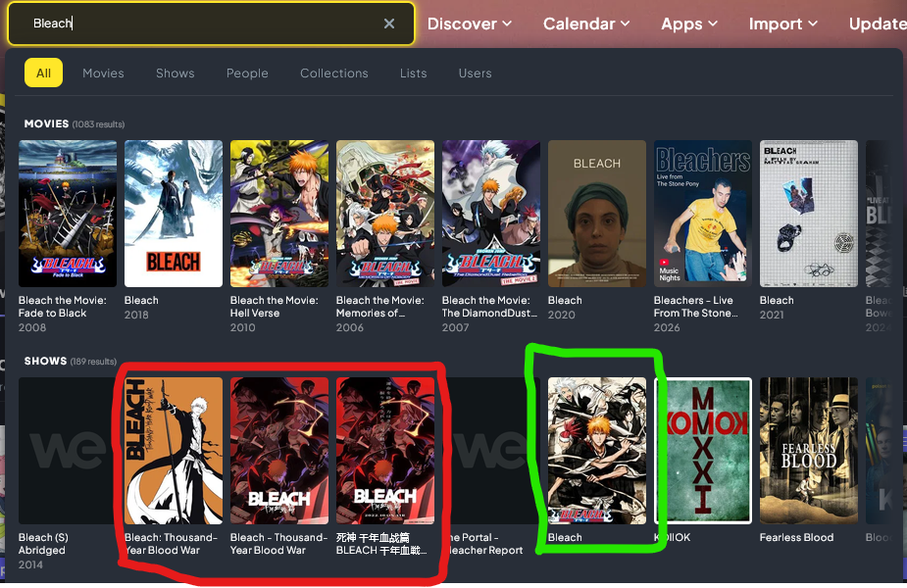Focus the Bleach search input field
Screen dimensions: 907x588
click(211, 24)
